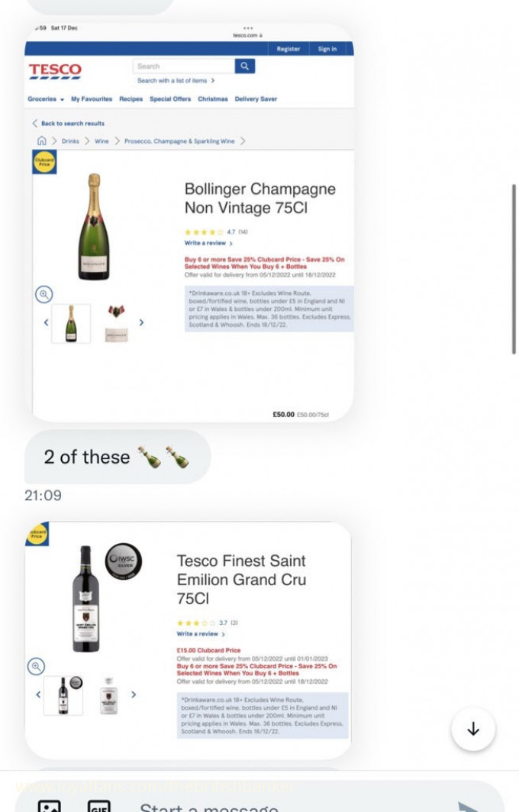519x812 pixels.
Task: Click the Tesco search magnifier button
Action: coord(245,66)
